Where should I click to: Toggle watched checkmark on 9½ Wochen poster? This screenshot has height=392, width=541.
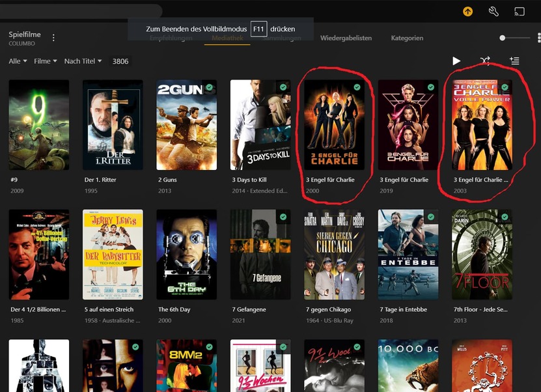click(283, 347)
